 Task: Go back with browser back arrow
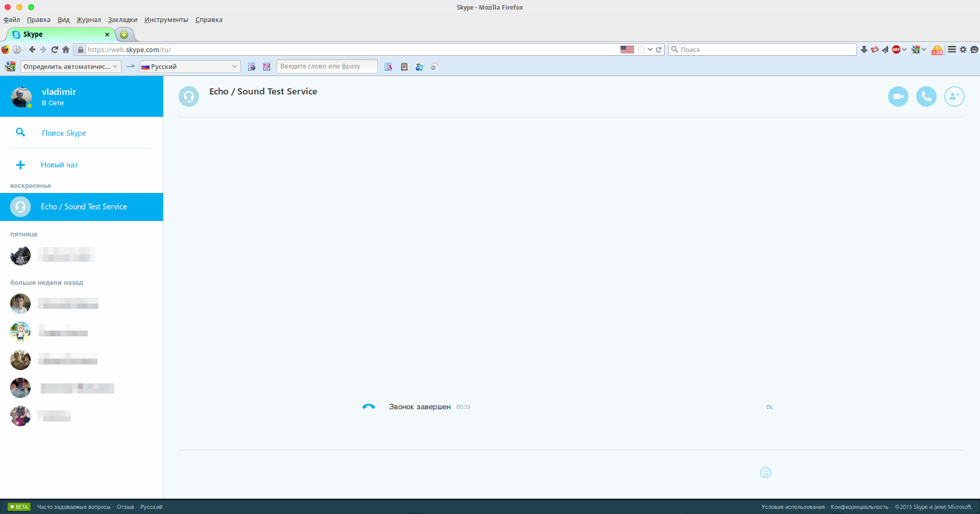(x=32, y=50)
